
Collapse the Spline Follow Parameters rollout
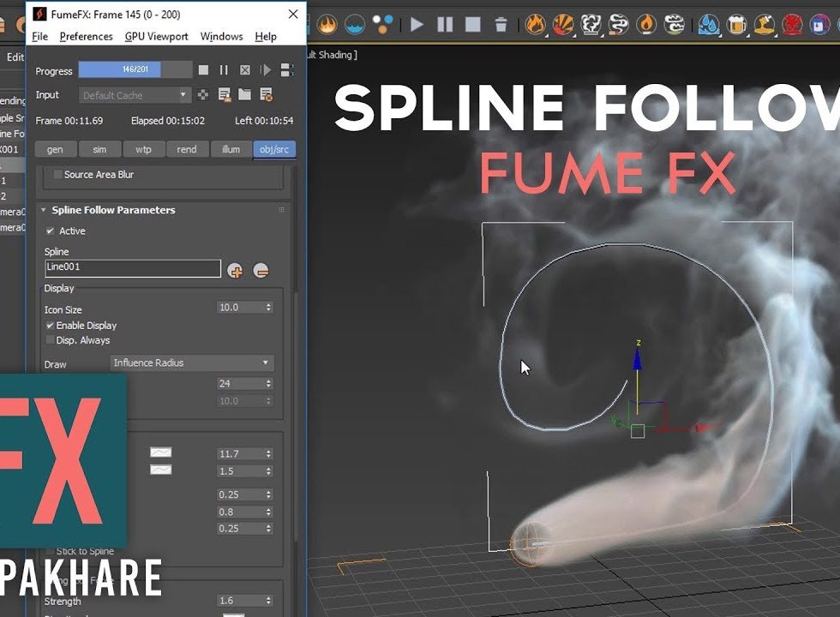pyautogui.click(x=44, y=210)
